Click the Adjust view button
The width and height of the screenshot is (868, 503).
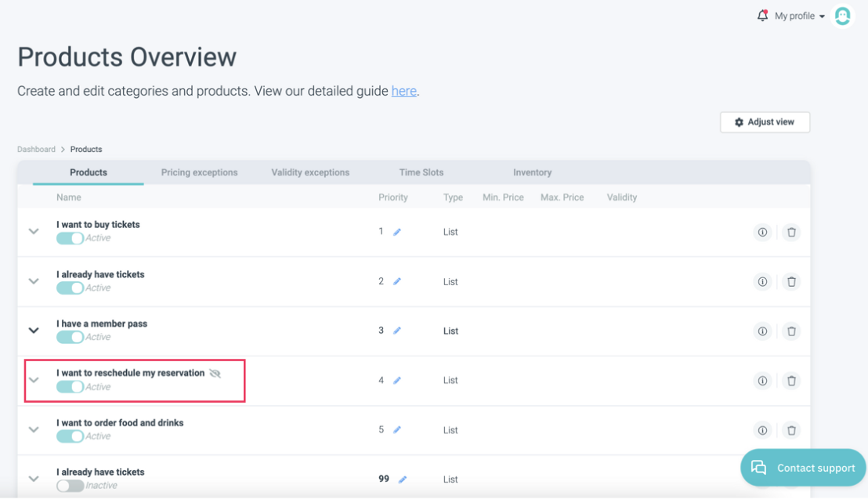(765, 122)
